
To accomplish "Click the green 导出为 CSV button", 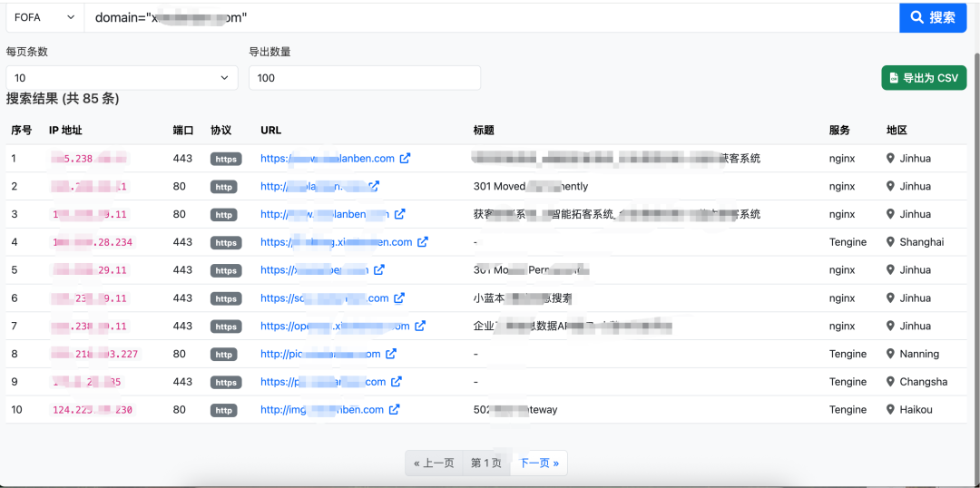I will pos(924,78).
